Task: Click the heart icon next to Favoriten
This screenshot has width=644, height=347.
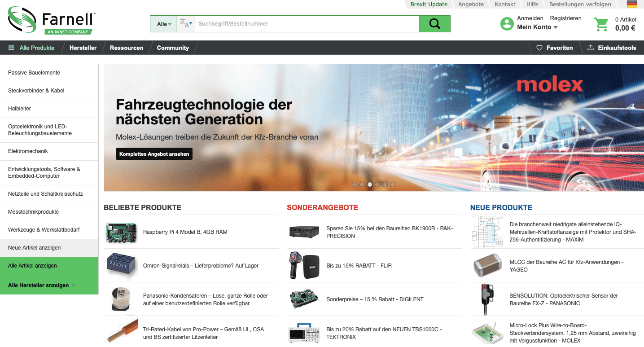Action: [539, 48]
